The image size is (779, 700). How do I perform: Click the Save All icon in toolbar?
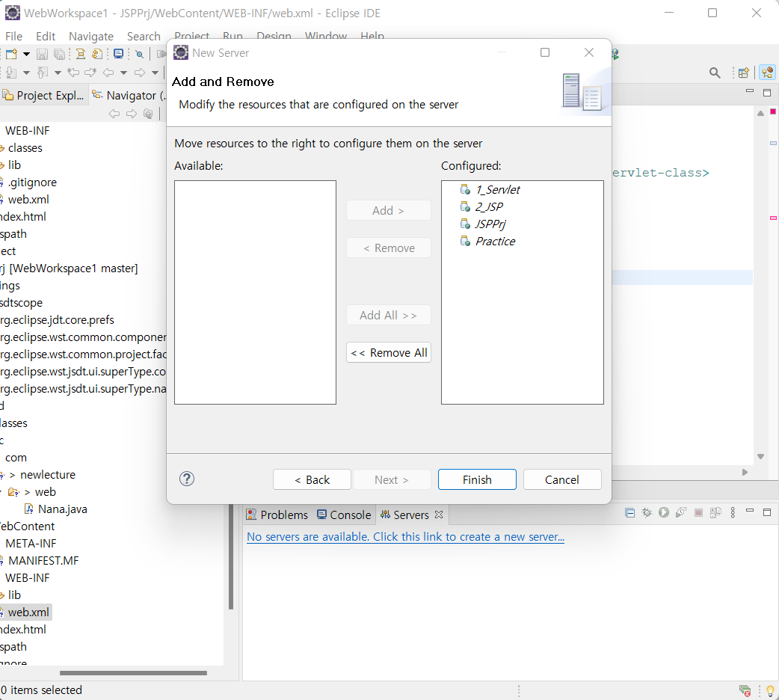tap(59, 54)
